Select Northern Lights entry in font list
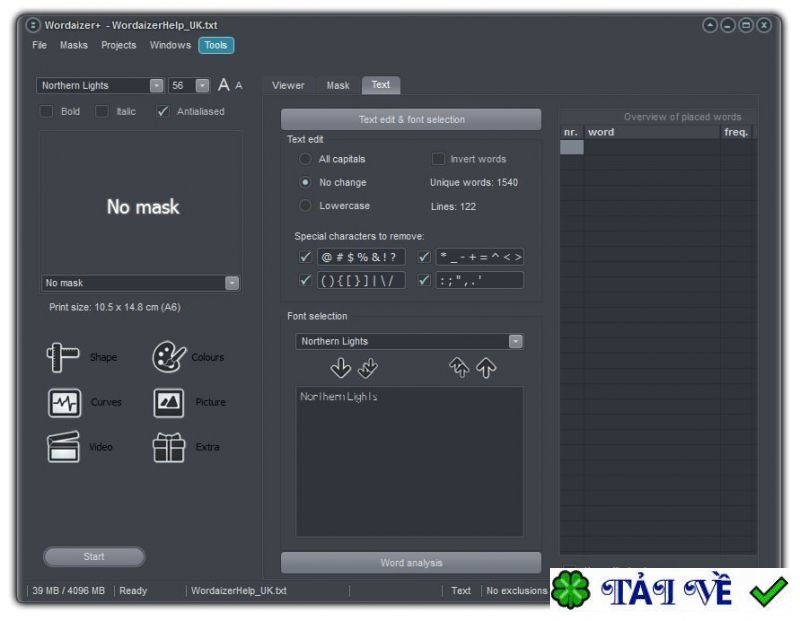This screenshot has width=800, height=621. pyautogui.click(x=339, y=396)
